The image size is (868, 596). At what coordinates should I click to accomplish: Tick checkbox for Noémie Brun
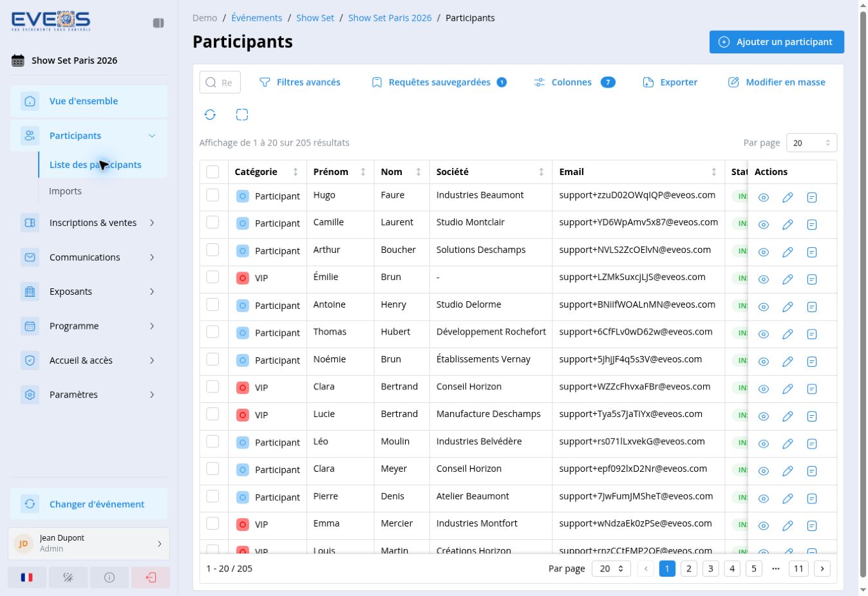click(212, 359)
